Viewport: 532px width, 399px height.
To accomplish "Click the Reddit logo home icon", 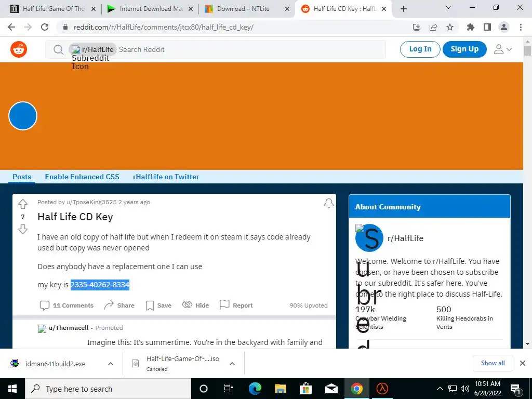I will click(x=19, y=49).
